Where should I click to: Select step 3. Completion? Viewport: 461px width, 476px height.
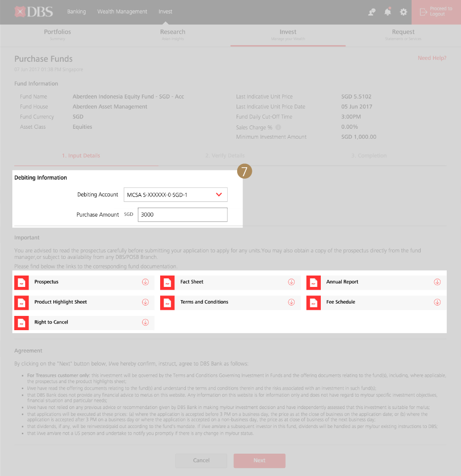[x=369, y=155]
